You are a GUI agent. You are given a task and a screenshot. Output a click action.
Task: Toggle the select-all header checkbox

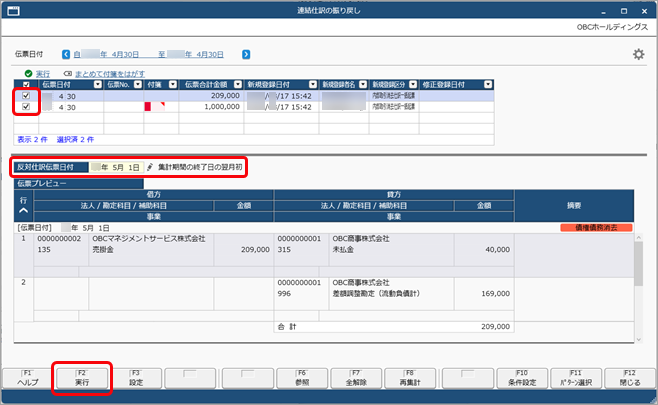tap(26, 85)
